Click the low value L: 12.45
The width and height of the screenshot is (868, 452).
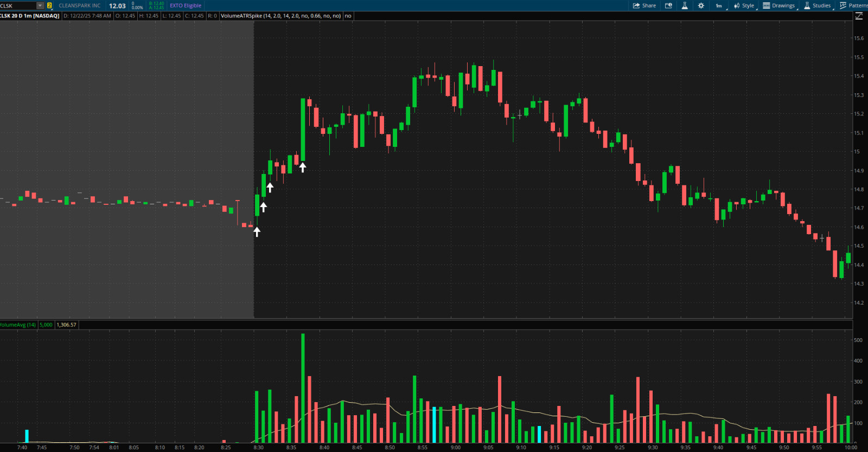pos(171,16)
